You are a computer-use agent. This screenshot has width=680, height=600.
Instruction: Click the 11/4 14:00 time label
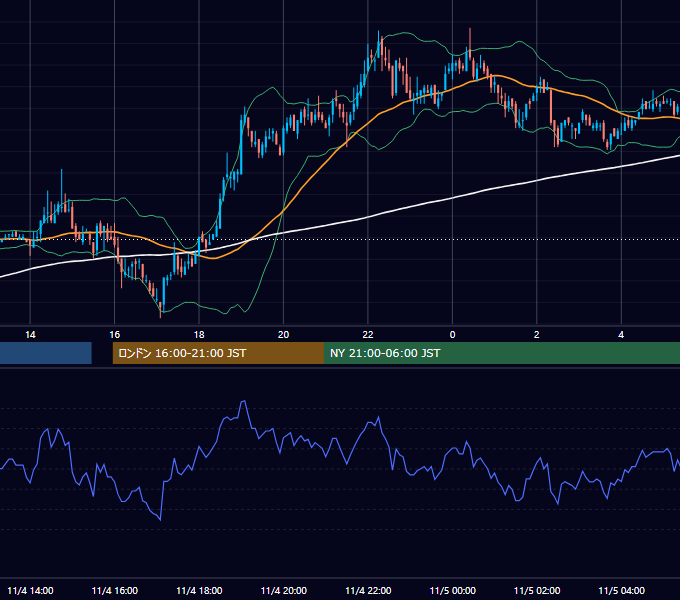tap(30, 590)
